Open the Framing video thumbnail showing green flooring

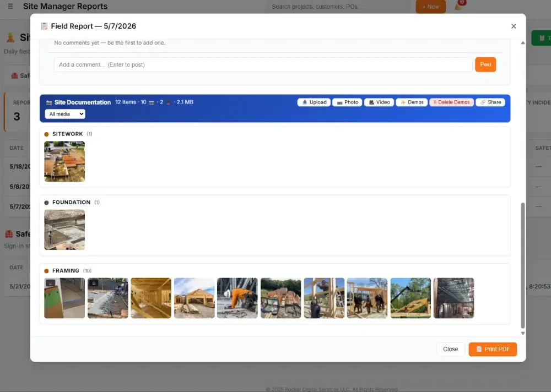click(64, 298)
